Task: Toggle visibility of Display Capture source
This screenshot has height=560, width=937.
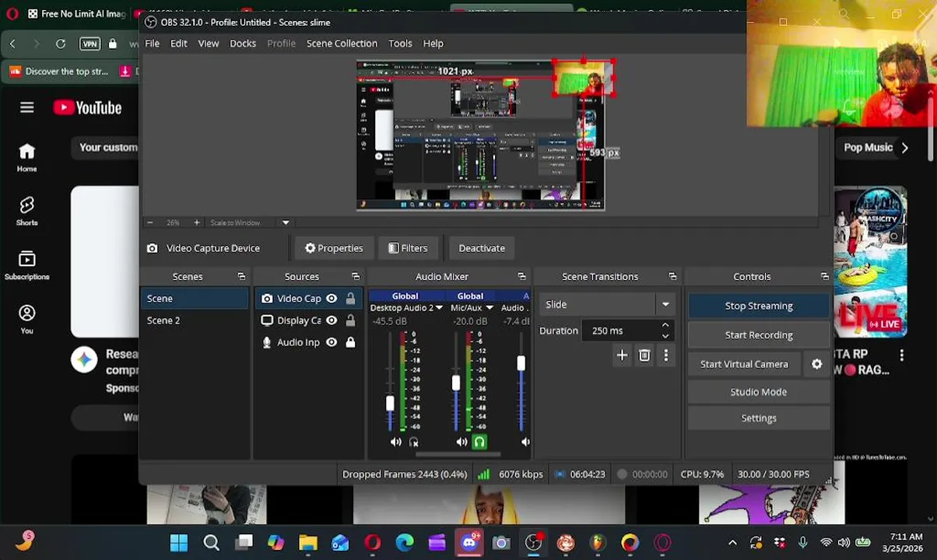Action: 332,320
